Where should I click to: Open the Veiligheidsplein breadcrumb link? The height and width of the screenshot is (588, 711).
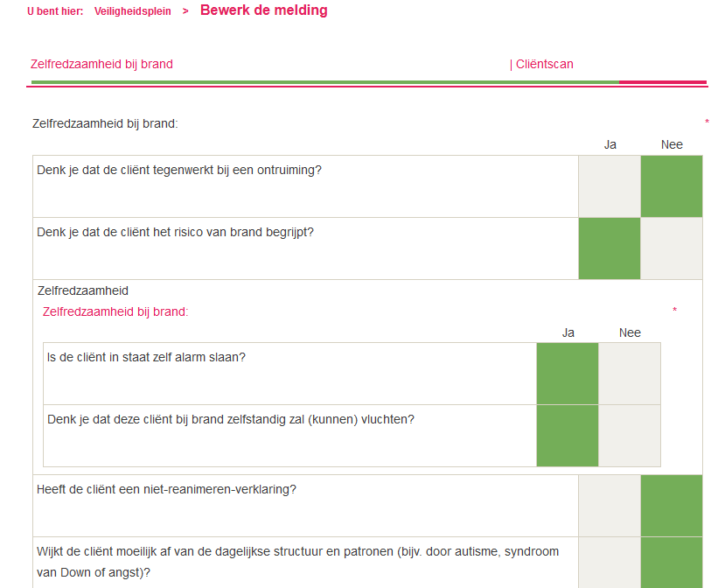[133, 11]
